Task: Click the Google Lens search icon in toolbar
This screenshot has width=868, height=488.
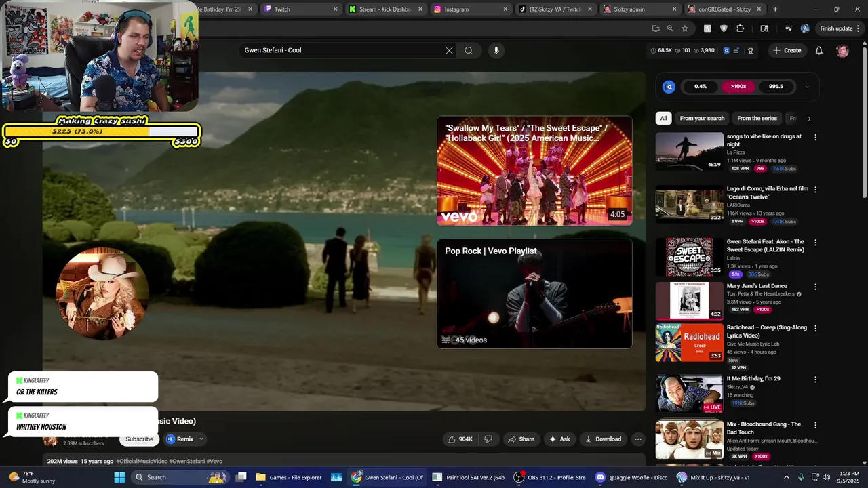Action: [764, 28]
